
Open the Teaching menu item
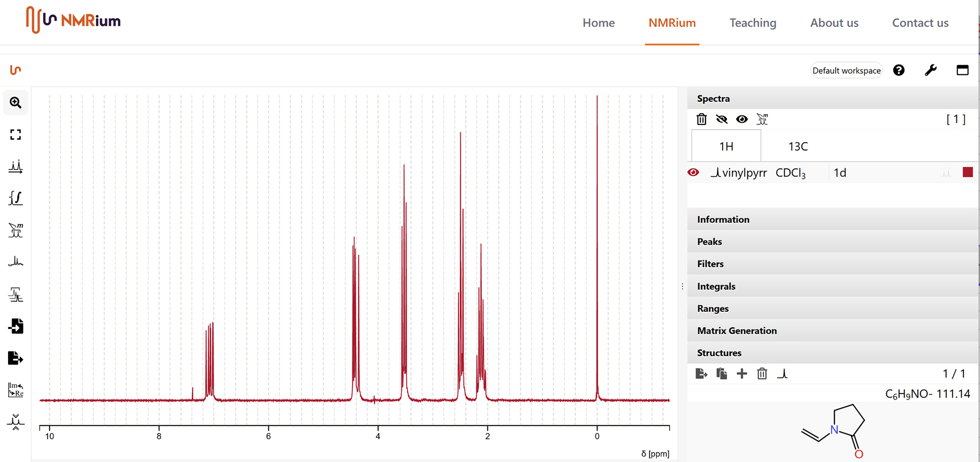[752, 23]
